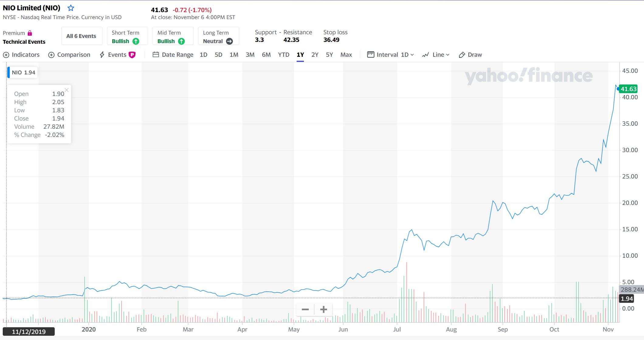Zoom in the chart with plus button
Image resolution: width=644 pixels, height=340 pixels.
click(324, 309)
